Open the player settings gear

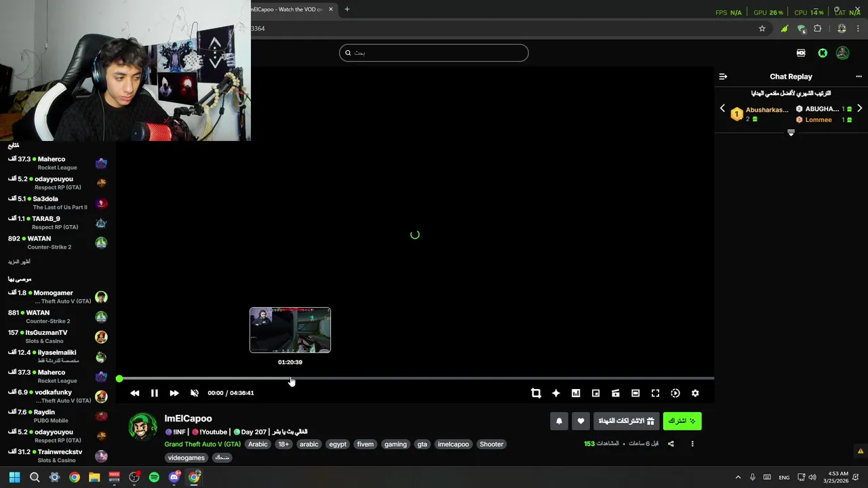[x=695, y=393]
